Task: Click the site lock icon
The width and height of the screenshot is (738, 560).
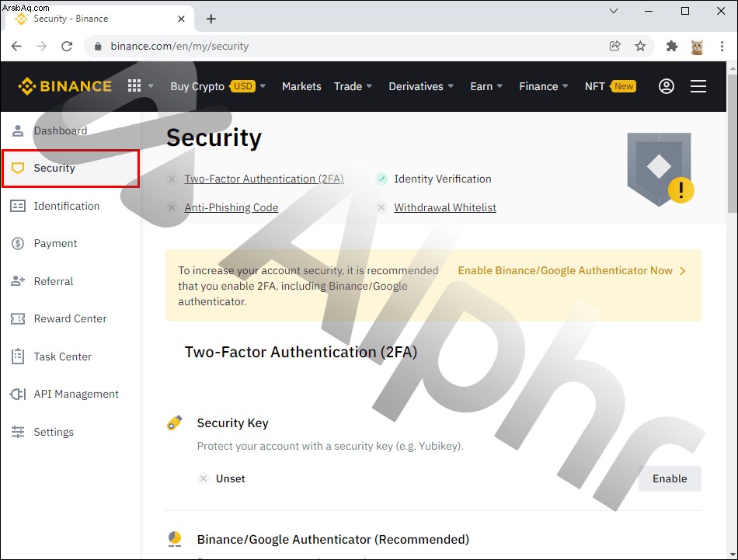Action: point(98,46)
